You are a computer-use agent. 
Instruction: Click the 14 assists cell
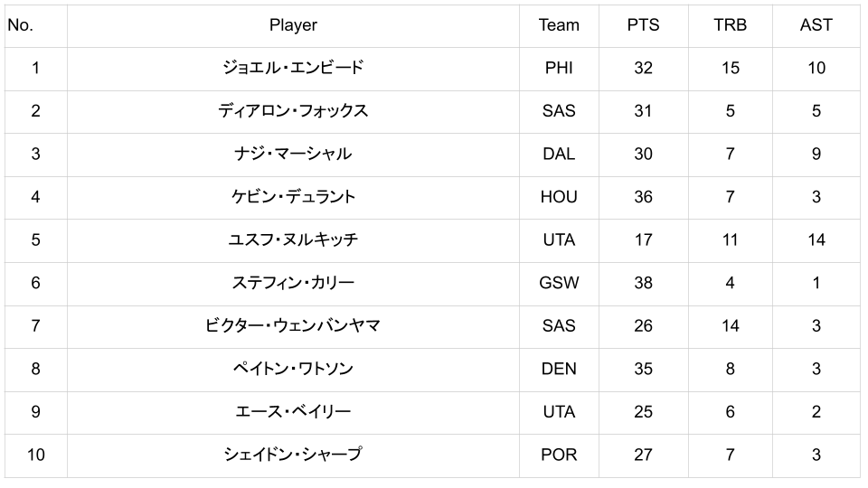[816, 239]
